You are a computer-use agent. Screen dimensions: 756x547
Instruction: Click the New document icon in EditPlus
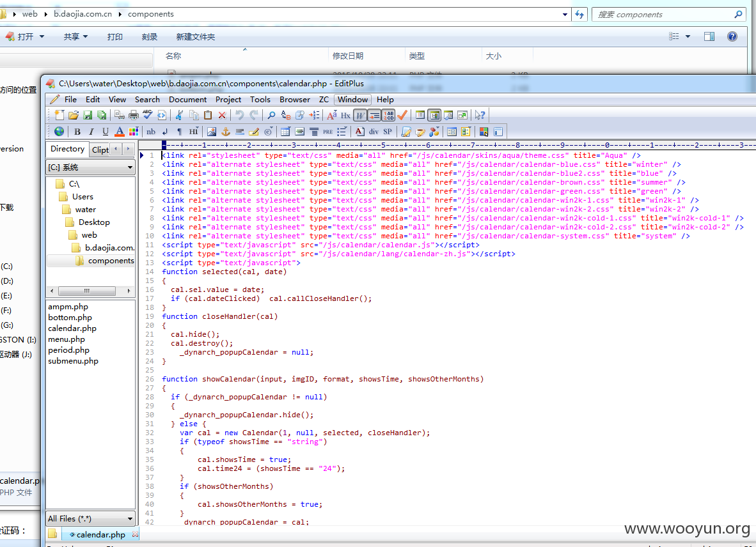click(x=59, y=115)
